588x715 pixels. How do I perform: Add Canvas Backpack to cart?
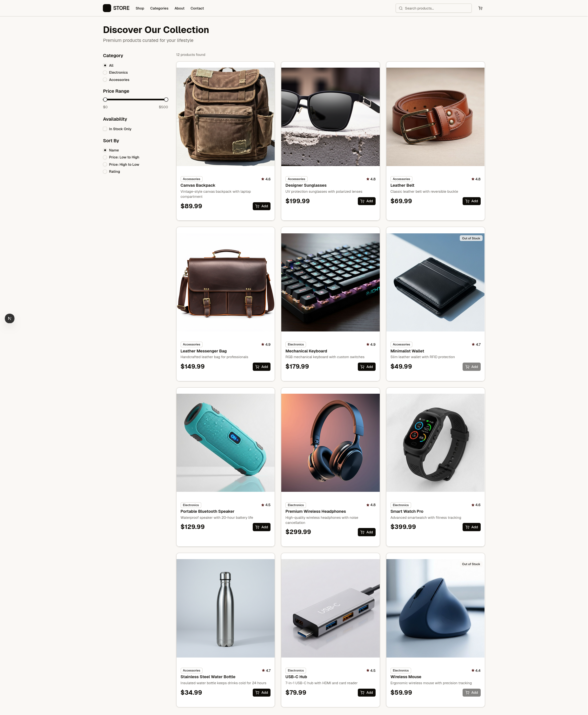tap(262, 206)
